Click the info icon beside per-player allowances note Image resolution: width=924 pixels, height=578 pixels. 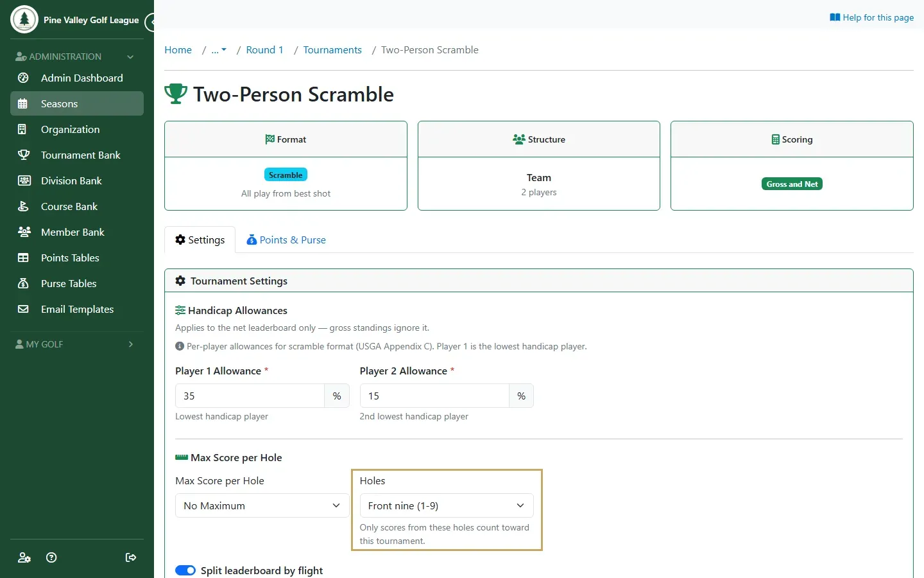pos(180,346)
